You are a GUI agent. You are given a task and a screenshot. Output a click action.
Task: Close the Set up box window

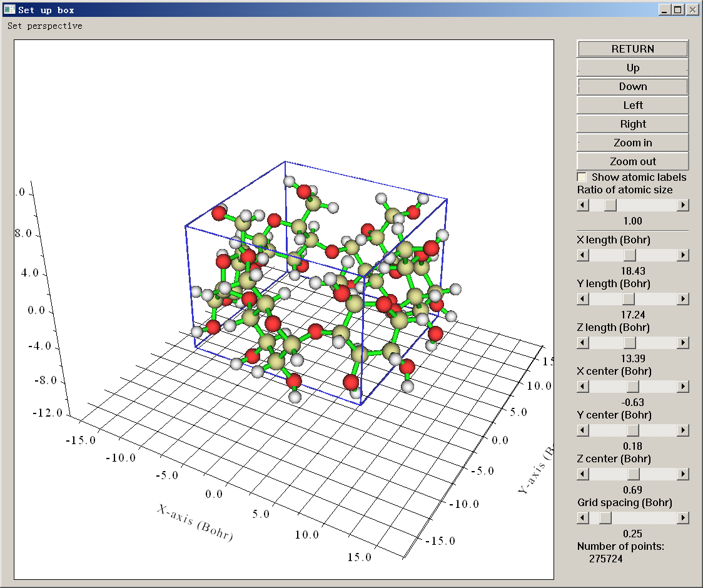pyautogui.click(x=693, y=10)
